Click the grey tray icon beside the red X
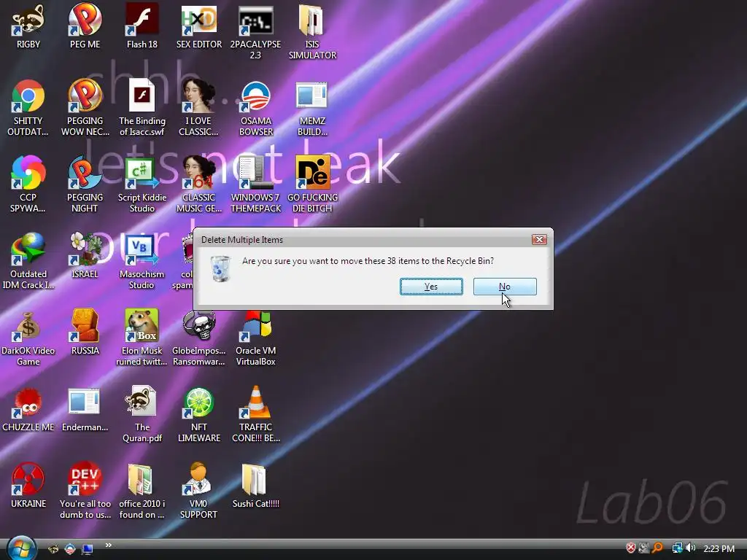The width and height of the screenshot is (747, 560). pos(644,548)
